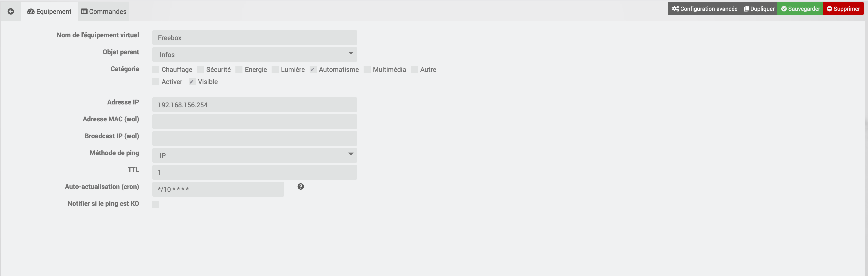Click the cron help question mark icon
Screen dimensions: 868x276
click(x=301, y=186)
